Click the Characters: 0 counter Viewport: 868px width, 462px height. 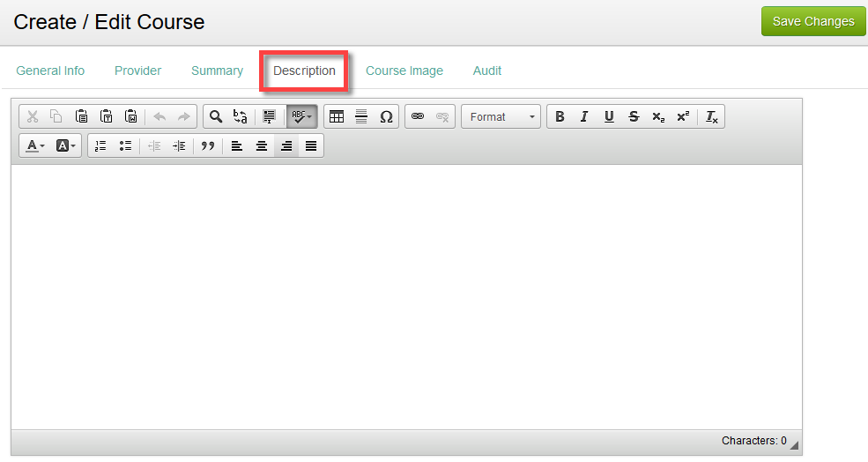[754, 440]
